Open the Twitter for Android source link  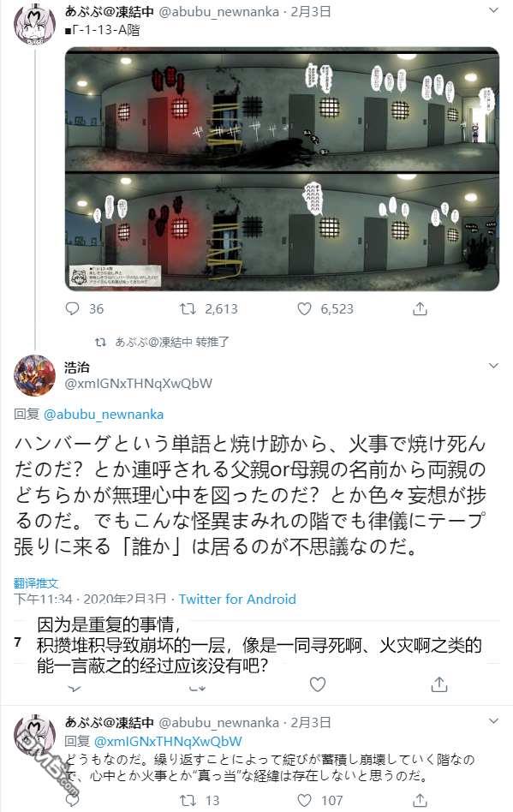pos(237,600)
